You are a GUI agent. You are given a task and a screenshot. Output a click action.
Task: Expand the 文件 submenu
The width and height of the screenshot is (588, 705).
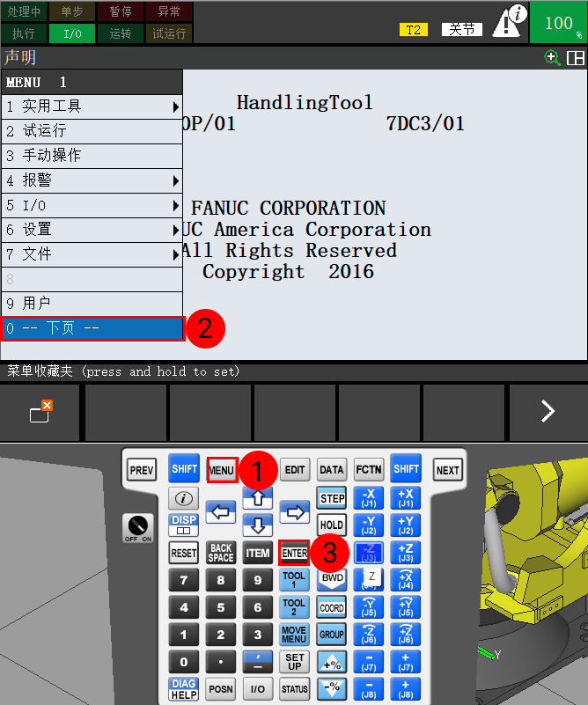92,255
